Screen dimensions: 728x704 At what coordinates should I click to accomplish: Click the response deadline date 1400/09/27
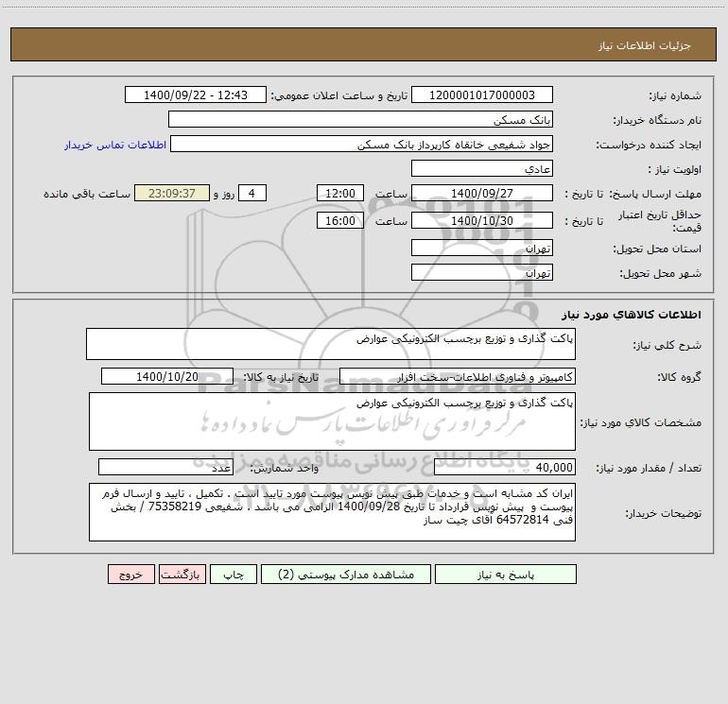coord(482,193)
